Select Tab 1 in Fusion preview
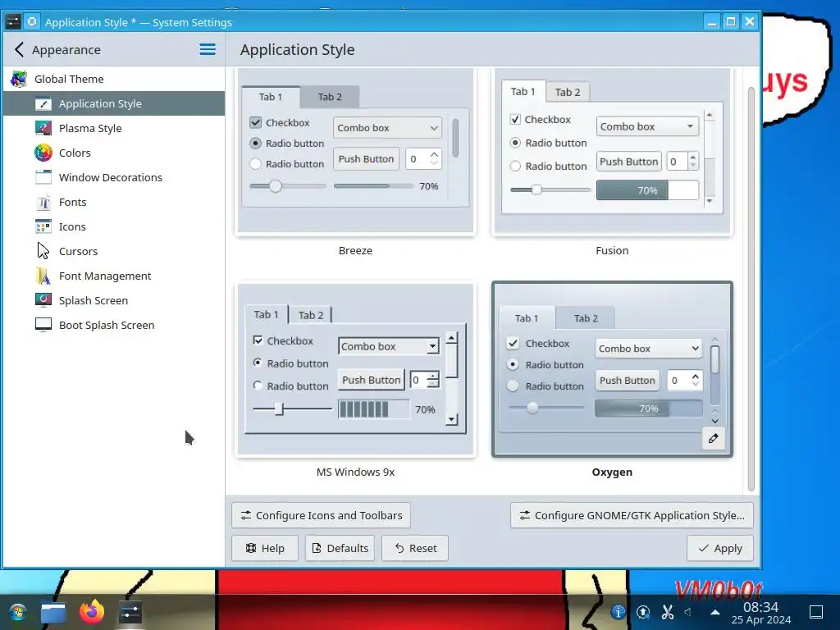Screen dimensions: 840x630 click(523, 92)
